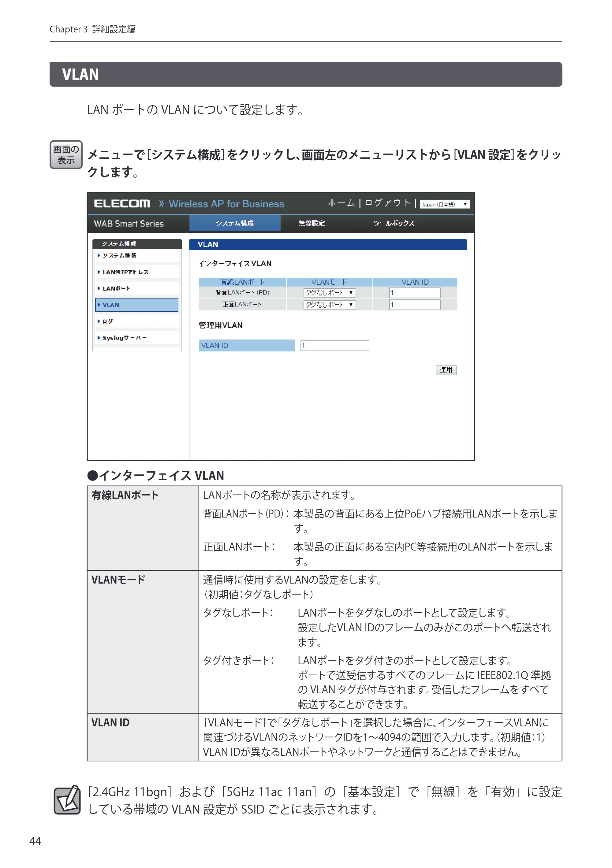
Task: Open システム情報 in the left menu
Action: click(137, 256)
